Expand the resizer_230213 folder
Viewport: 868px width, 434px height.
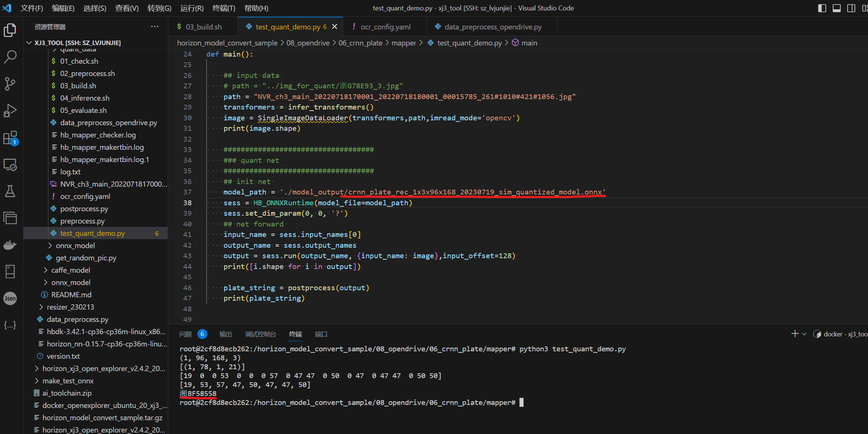(x=70, y=307)
